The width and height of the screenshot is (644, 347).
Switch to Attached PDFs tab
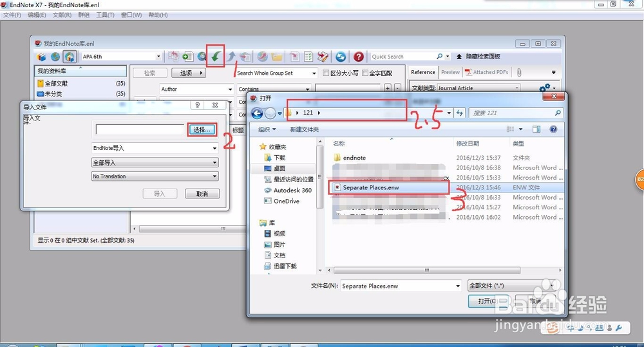(x=487, y=72)
